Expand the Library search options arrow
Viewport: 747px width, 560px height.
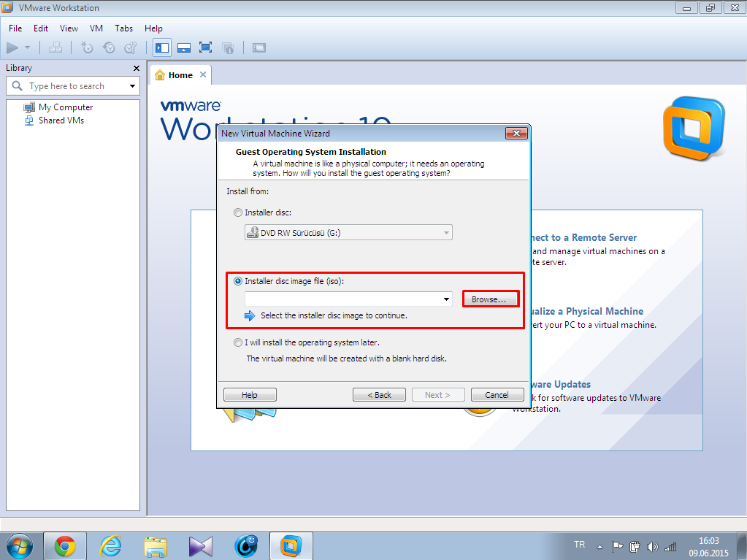132,86
